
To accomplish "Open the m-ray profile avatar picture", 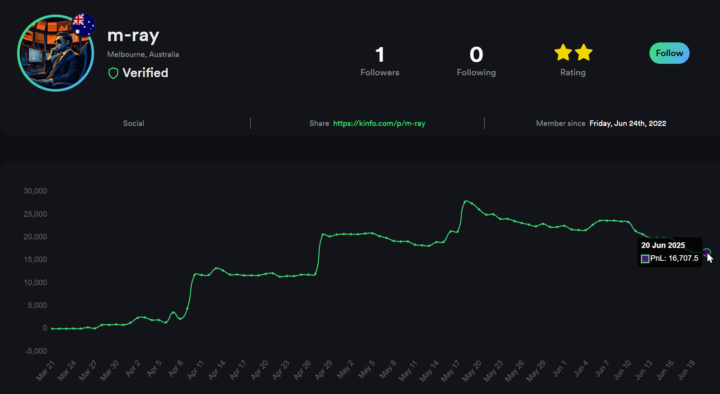I will click(56, 53).
